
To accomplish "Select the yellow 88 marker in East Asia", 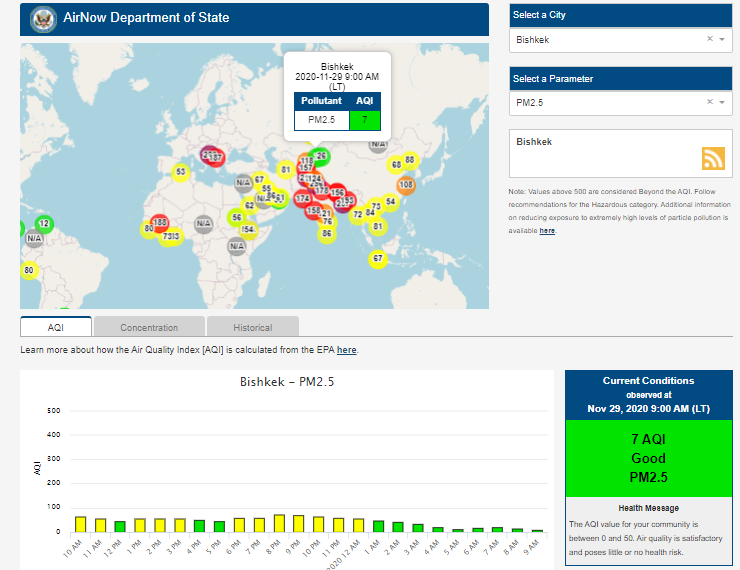I will (409, 160).
